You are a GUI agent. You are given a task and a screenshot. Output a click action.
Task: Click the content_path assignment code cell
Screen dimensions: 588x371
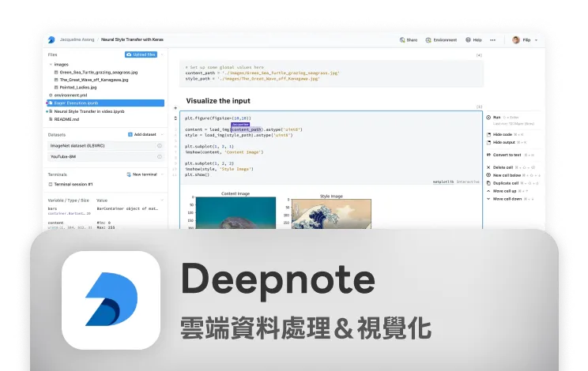[x=331, y=73]
